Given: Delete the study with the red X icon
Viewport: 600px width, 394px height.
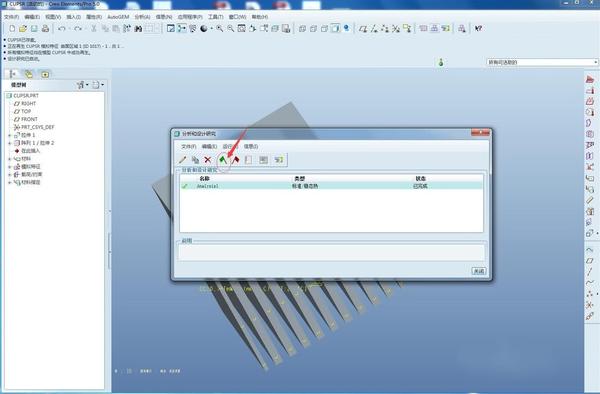Looking at the screenshot, I should click(x=208, y=160).
